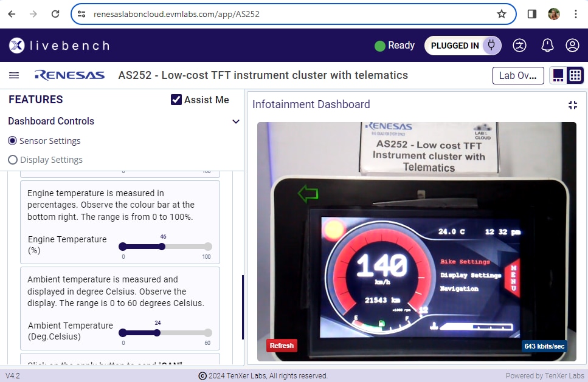The width and height of the screenshot is (588, 382).
Task: Open site information icon in address bar
Action: coord(81,14)
